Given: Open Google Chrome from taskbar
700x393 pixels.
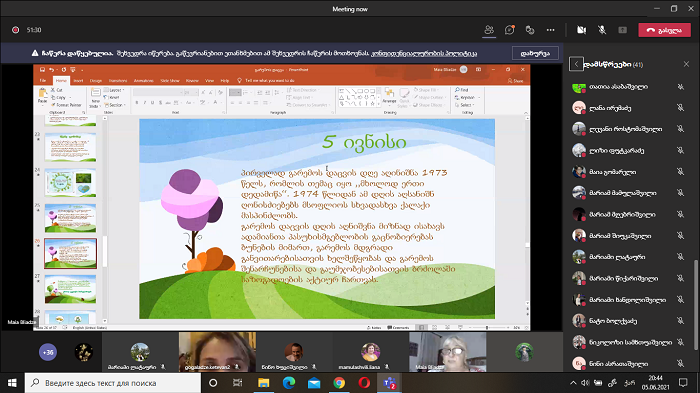Looking at the screenshot, I should (x=339, y=383).
